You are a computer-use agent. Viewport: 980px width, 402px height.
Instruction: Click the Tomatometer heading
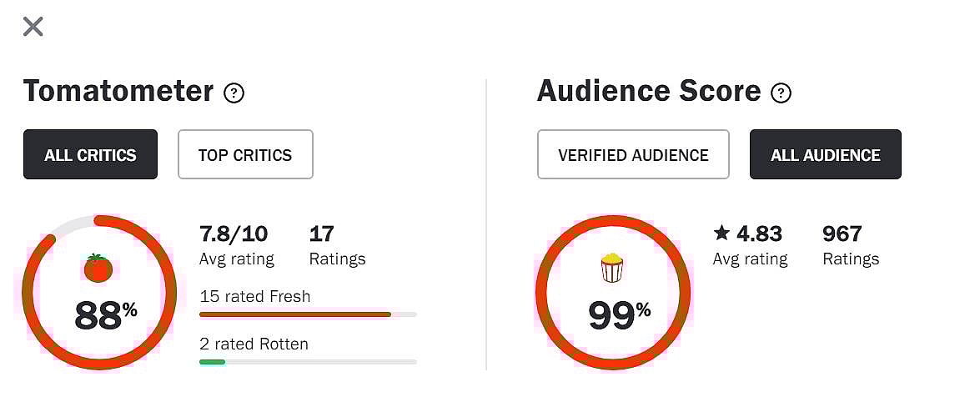tap(118, 91)
